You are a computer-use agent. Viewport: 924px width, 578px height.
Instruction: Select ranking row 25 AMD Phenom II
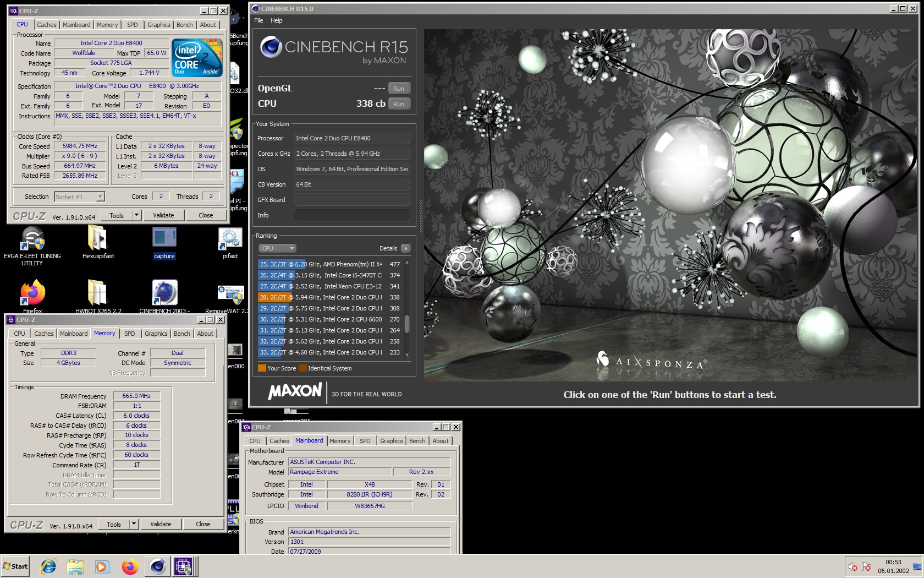(330, 264)
